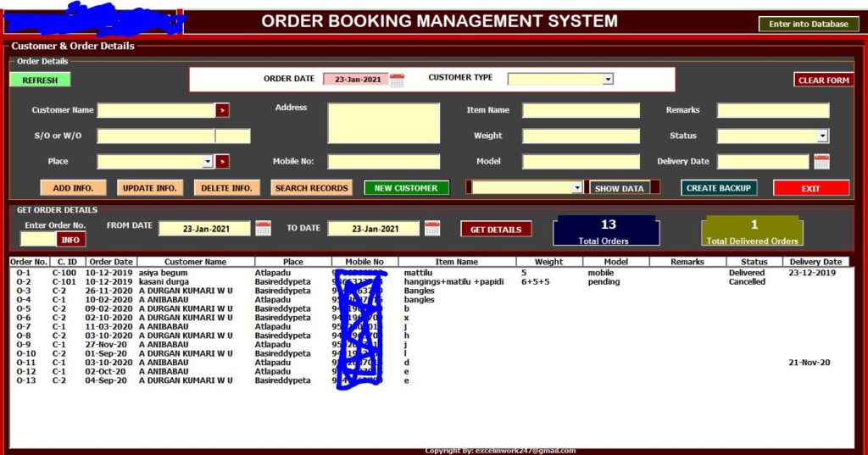Click the Total Delivered Orders box
The image size is (868, 455).
pos(753,230)
